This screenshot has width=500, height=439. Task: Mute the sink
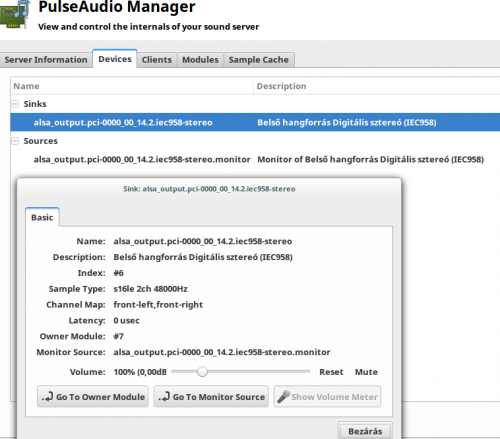366,372
